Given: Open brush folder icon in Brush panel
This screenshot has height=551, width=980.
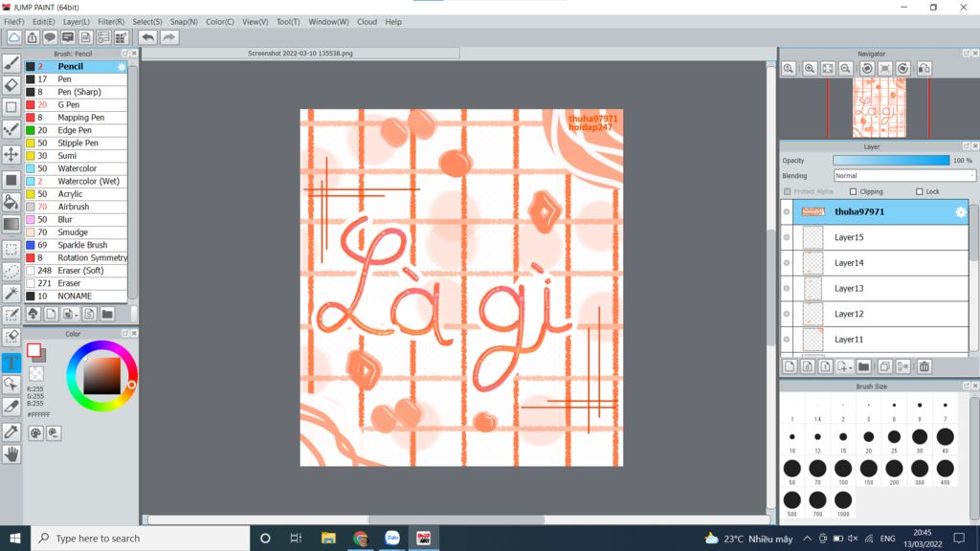Looking at the screenshot, I should (107, 314).
